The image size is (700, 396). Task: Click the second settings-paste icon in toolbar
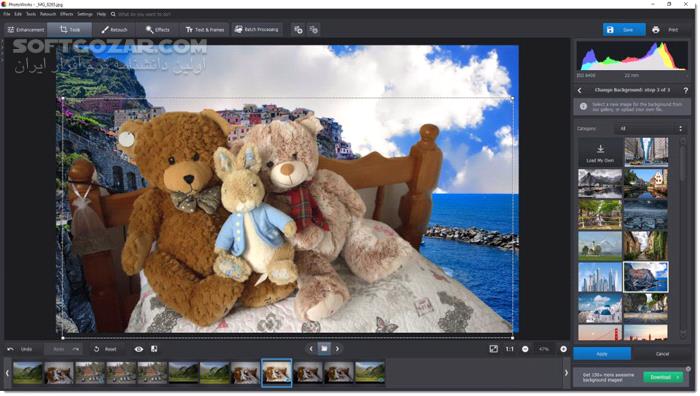click(x=314, y=30)
